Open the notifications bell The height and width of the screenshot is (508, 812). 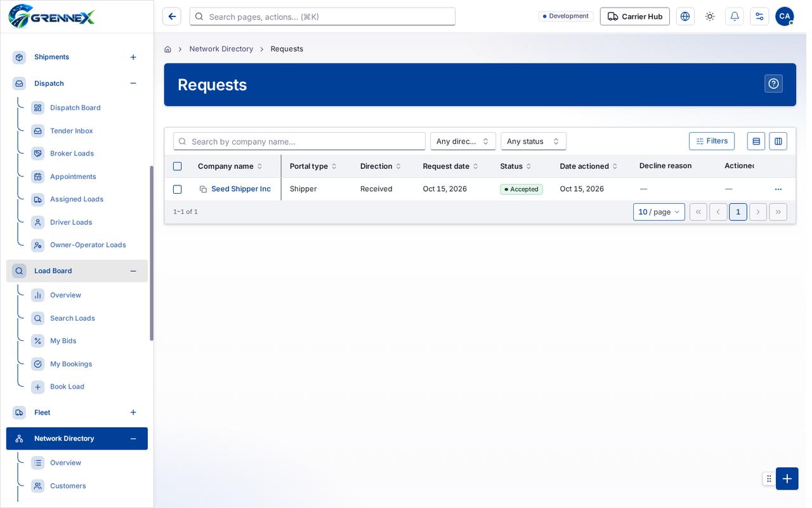click(735, 17)
